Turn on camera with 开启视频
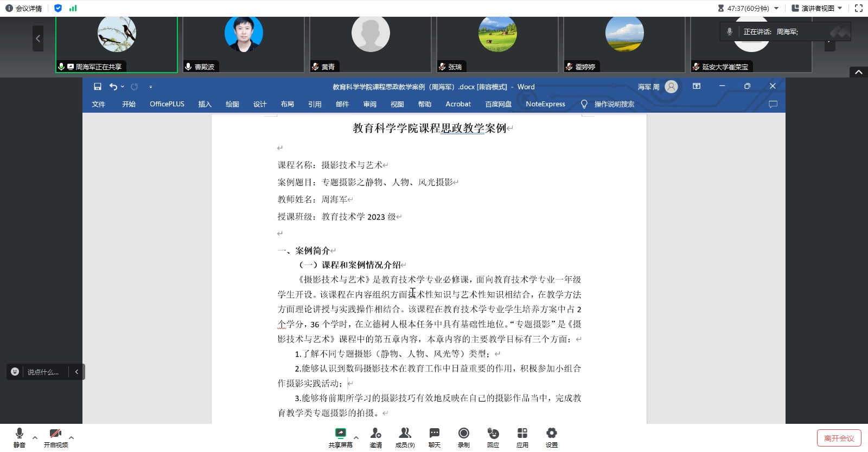Viewport: 868px width, 452px height. [x=55, y=437]
